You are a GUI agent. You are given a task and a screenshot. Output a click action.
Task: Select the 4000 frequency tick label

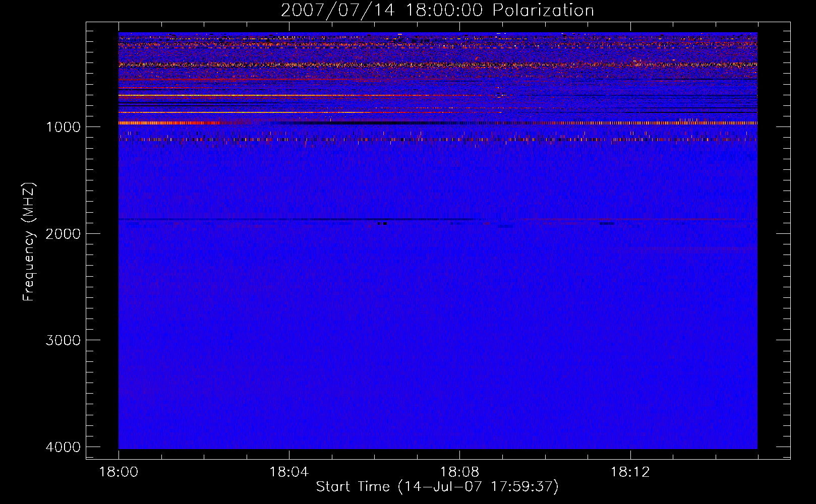[x=64, y=447]
